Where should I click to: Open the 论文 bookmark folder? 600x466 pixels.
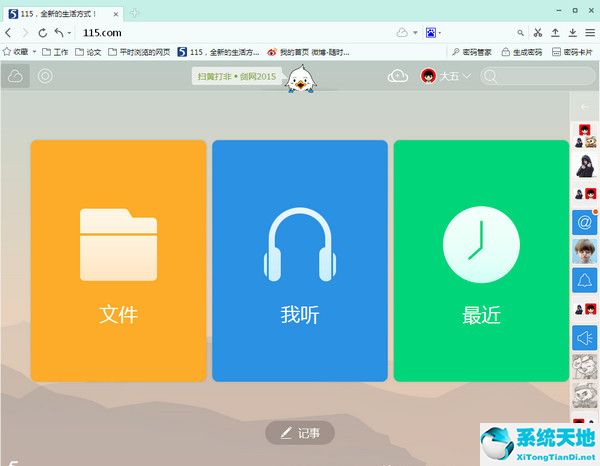point(88,52)
